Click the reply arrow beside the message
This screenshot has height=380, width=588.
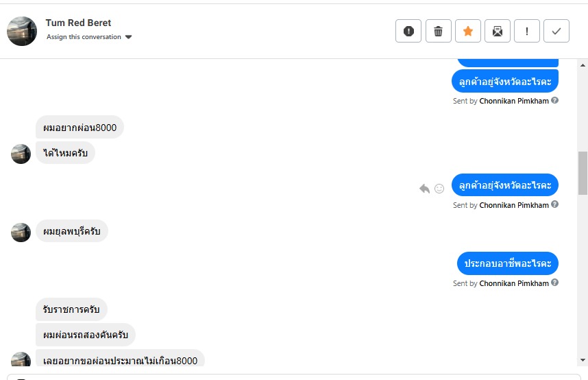click(x=424, y=189)
